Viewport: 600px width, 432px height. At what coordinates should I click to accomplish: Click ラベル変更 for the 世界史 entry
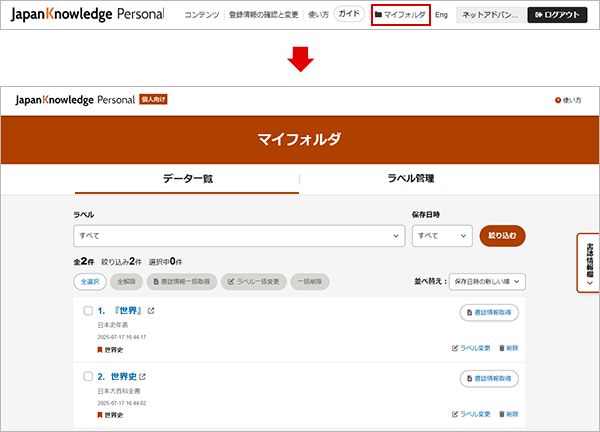point(471,414)
